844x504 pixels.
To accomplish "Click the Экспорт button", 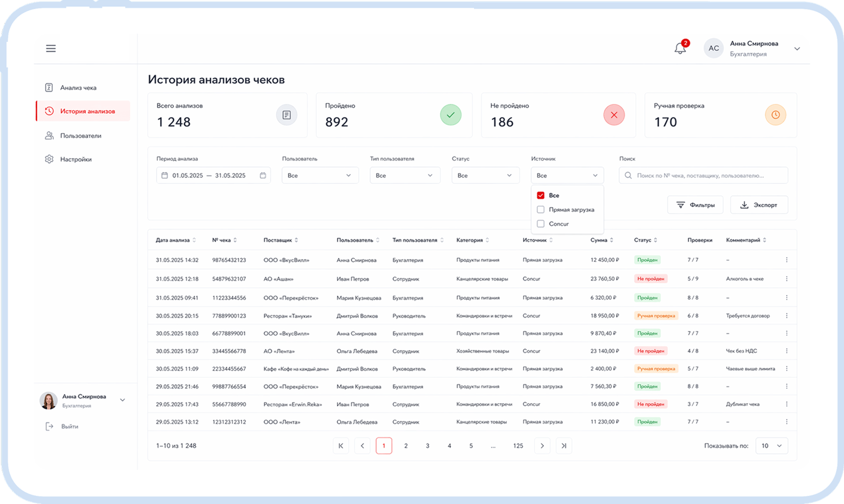I will click(x=759, y=205).
